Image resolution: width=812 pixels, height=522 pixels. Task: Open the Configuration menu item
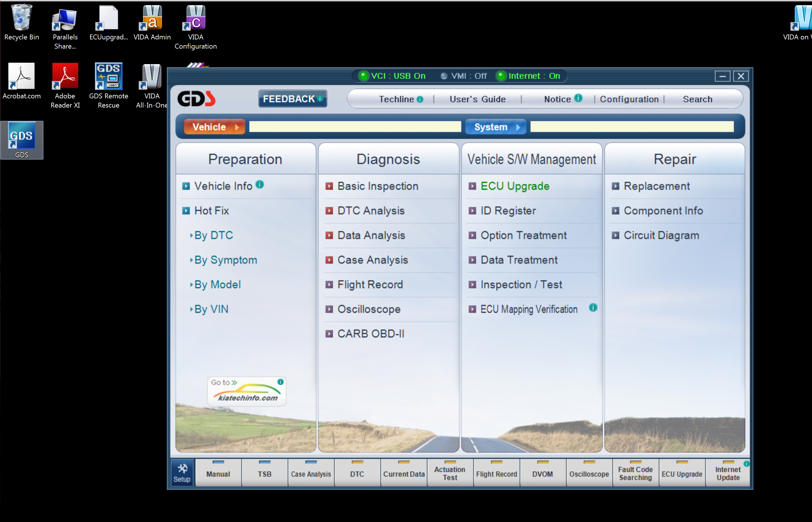click(x=630, y=98)
